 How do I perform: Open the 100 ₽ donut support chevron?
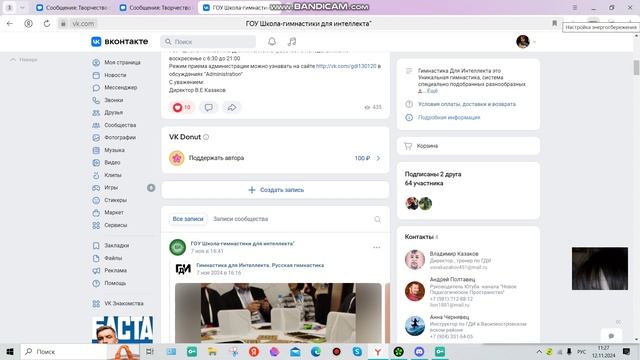[x=378, y=158]
